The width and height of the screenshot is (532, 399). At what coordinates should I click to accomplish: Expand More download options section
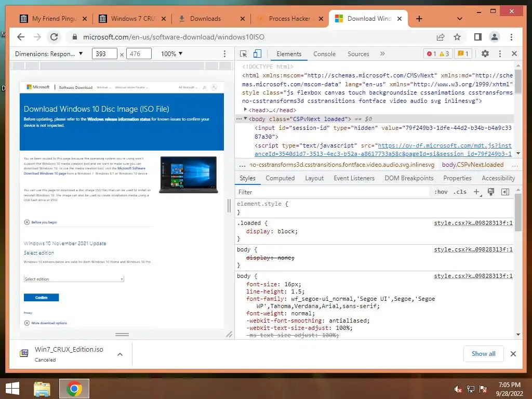point(46,323)
